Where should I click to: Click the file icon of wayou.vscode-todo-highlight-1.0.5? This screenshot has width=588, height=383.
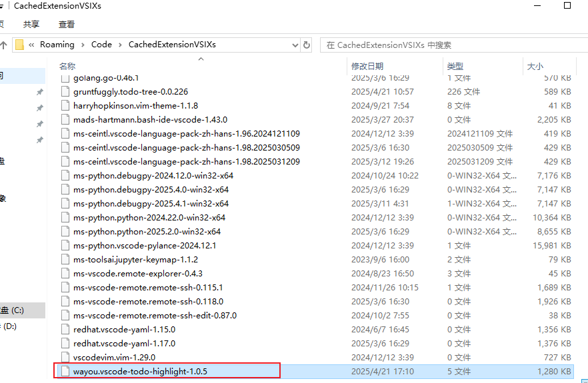coord(65,372)
